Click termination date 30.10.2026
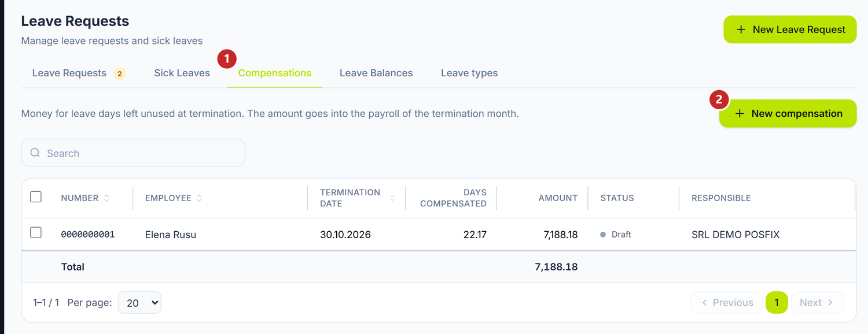Image resolution: width=868 pixels, height=334 pixels. click(345, 235)
